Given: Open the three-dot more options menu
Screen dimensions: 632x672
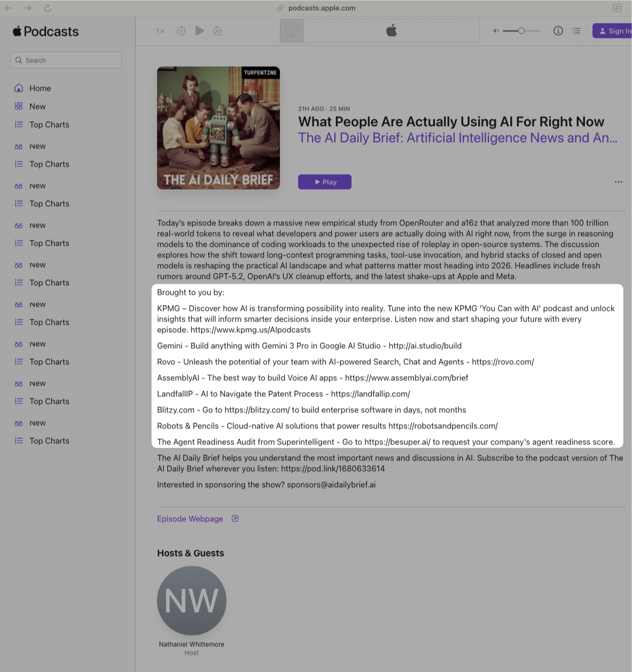Looking at the screenshot, I should 619,182.
